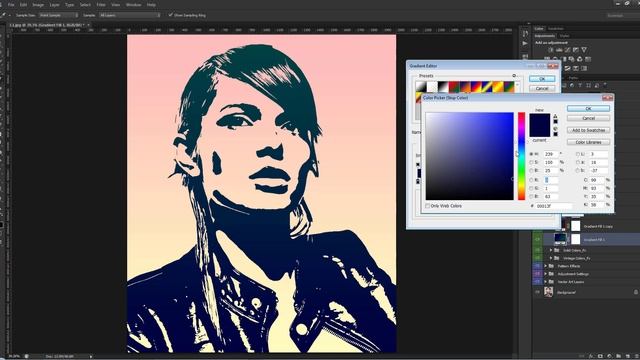
Task: Click OK in Color Picker dialog
Action: [x=588, y=108]
